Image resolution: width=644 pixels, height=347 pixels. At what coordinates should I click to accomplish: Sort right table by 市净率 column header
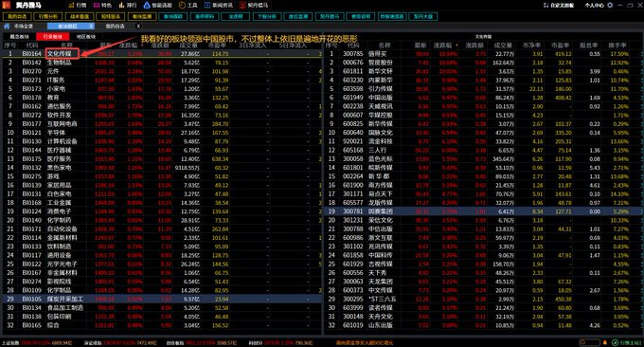click(x=532, y=46)
